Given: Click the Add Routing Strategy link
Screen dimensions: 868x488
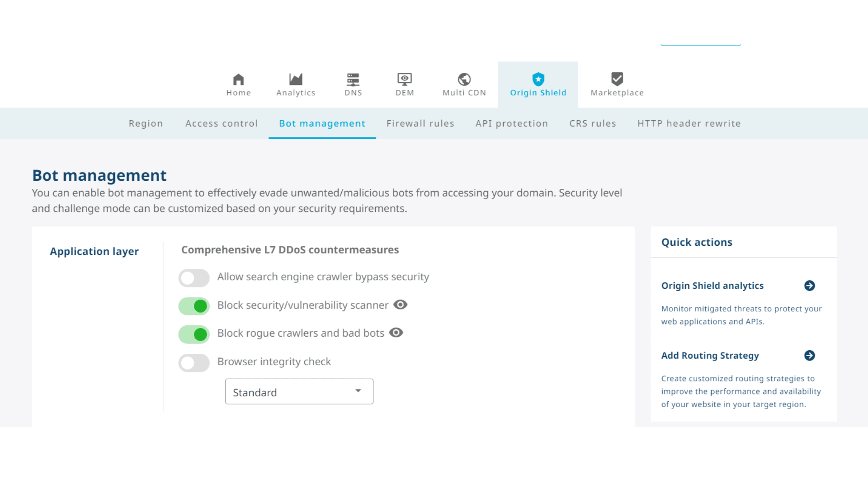Looking at the screenshot, I should tap(710, 356).
